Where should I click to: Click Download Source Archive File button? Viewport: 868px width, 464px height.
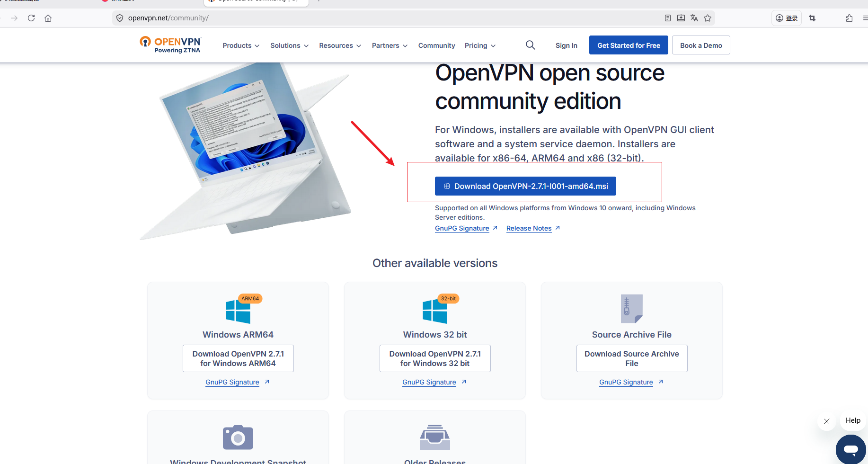coord(632,358)
